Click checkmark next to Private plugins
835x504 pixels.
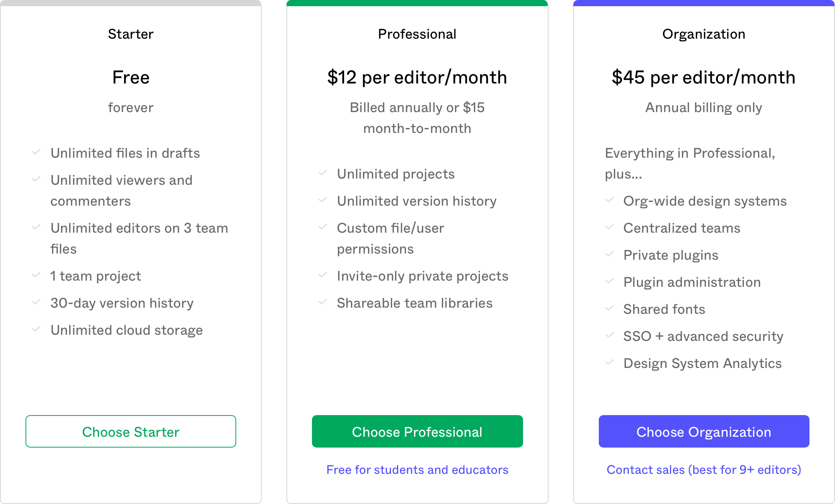pos(610,254)
